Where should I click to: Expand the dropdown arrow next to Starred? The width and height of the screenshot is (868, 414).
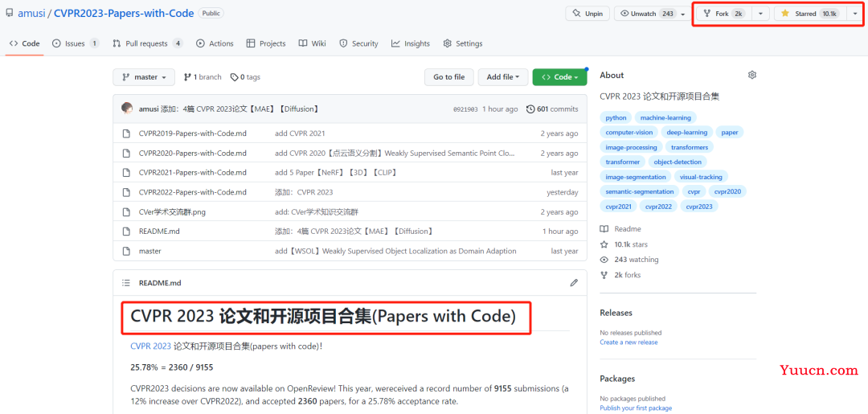854,14
